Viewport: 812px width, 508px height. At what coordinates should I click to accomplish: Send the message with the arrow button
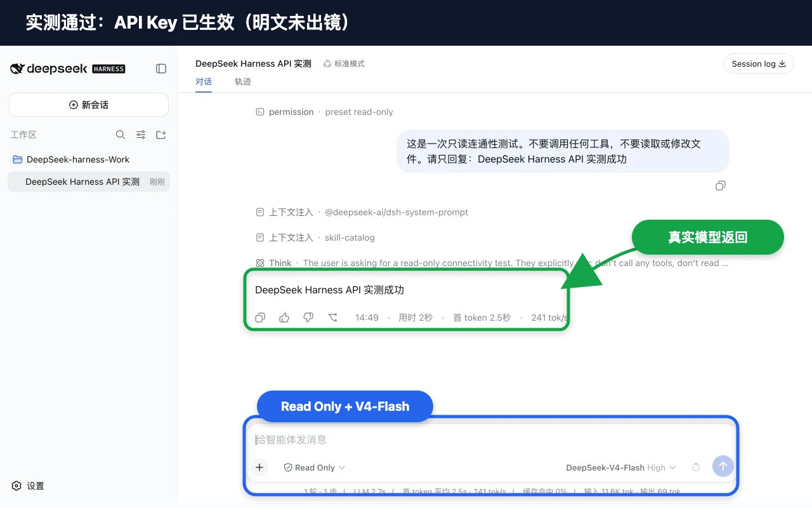[723, 467]
